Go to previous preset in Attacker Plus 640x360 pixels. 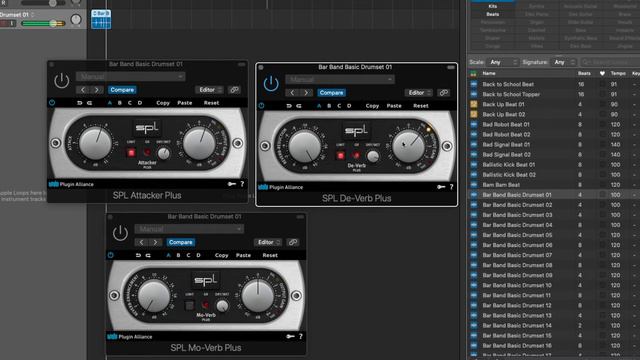coord(83,90)
